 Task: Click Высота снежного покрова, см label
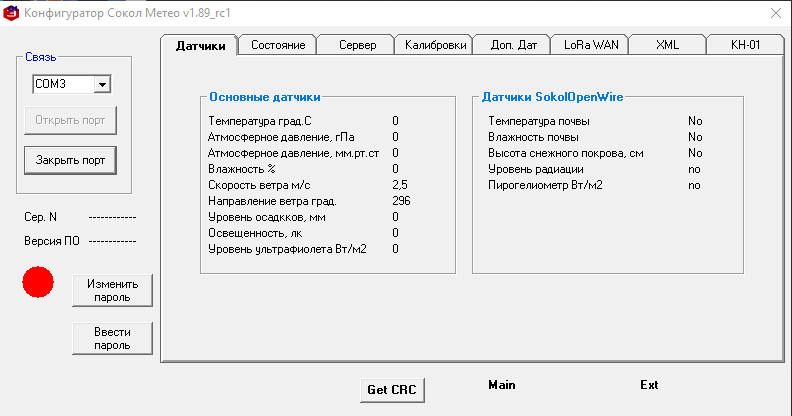pos(566,153)
